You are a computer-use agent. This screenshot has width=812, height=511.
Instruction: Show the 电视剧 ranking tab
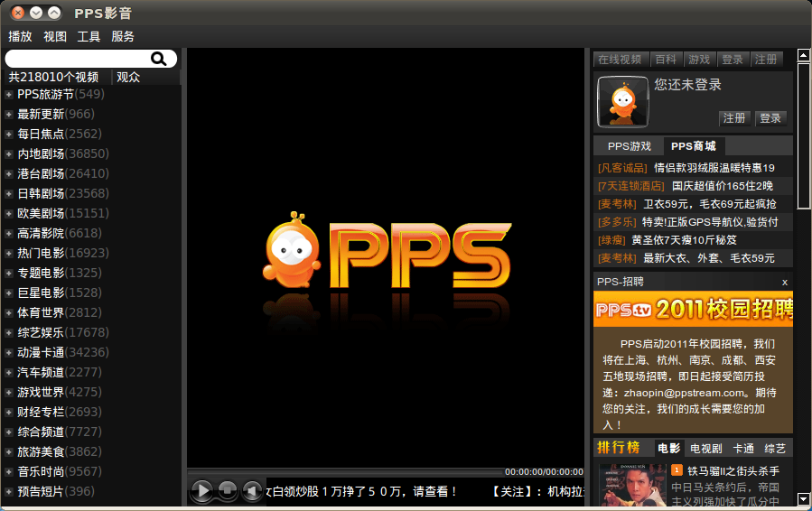pyautogui.click(x=705, y=449)
